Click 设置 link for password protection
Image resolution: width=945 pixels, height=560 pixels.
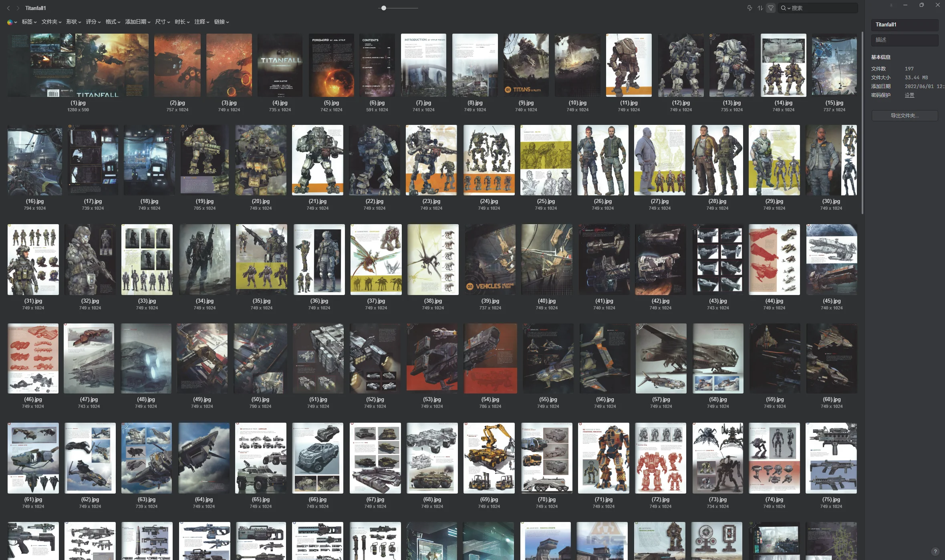(909, 95)
